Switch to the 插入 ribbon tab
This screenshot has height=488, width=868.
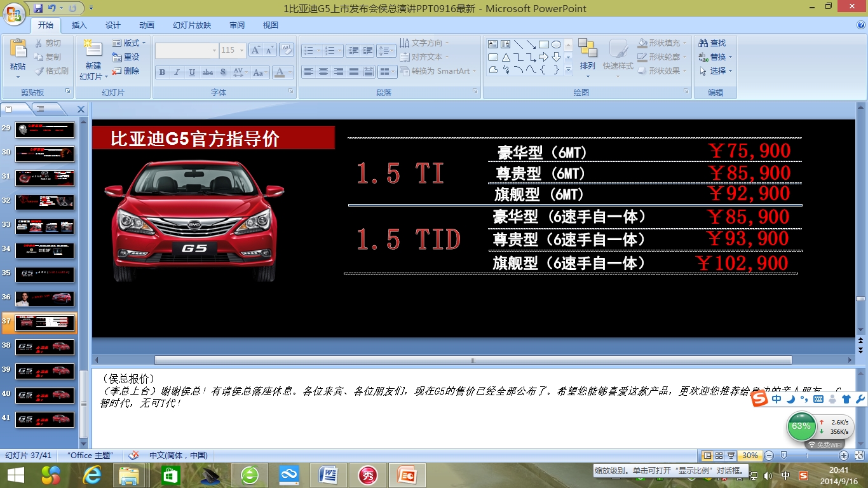point(79,25)
